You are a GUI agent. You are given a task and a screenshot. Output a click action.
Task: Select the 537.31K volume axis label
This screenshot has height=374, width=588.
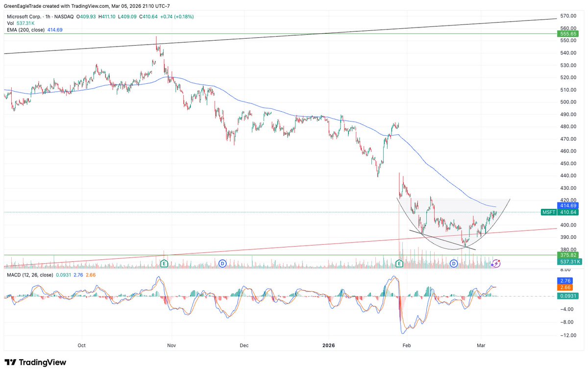point(569,261)
